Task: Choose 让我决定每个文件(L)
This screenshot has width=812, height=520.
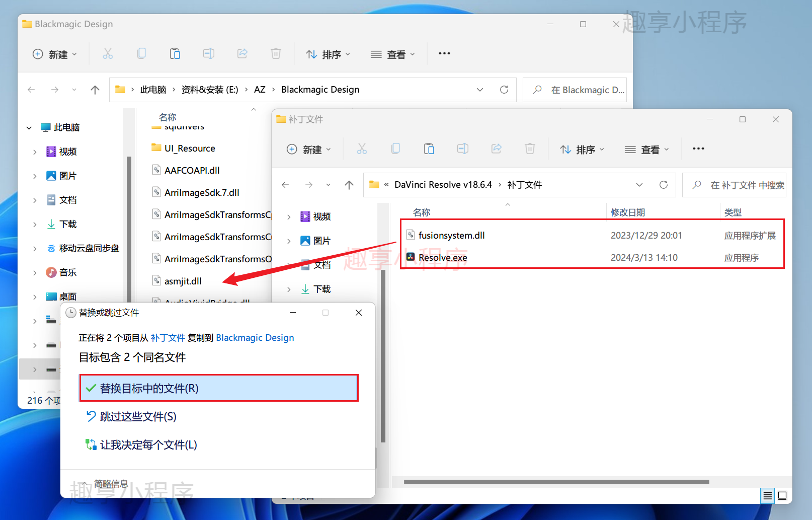Action: coord(141,444)
